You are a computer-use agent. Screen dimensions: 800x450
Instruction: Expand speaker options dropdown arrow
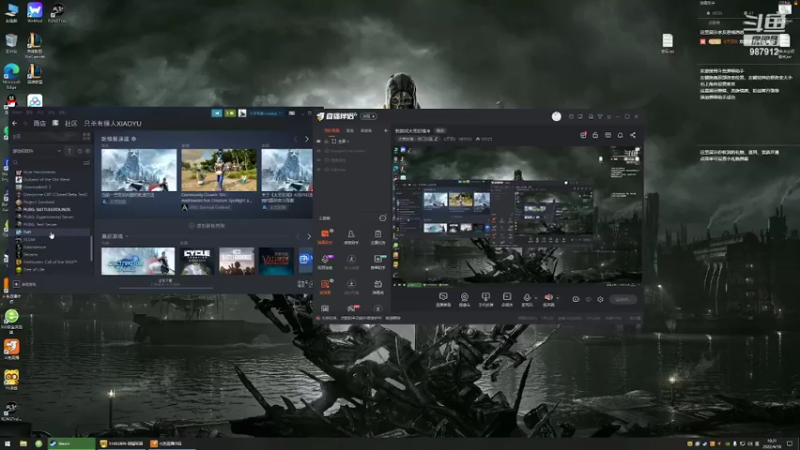click(557, 297)
